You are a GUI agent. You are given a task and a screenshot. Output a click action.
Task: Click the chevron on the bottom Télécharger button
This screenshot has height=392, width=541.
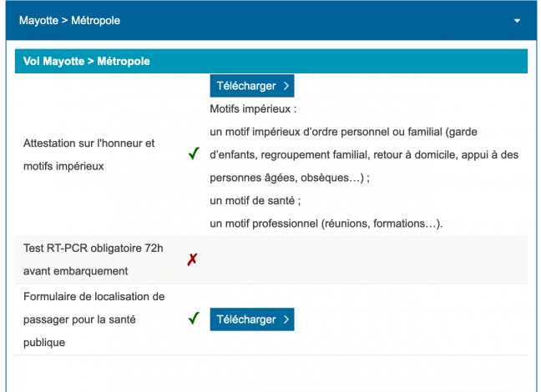(x=286, y=319)
